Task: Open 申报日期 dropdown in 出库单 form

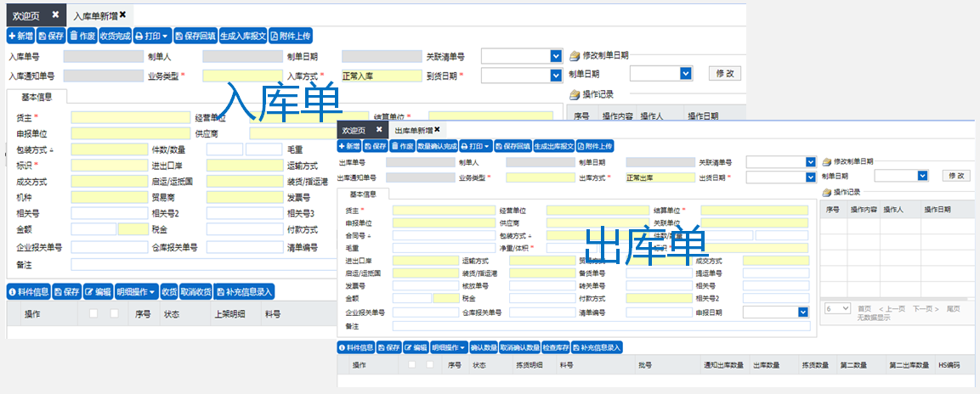Action: (x=803, y=312)
